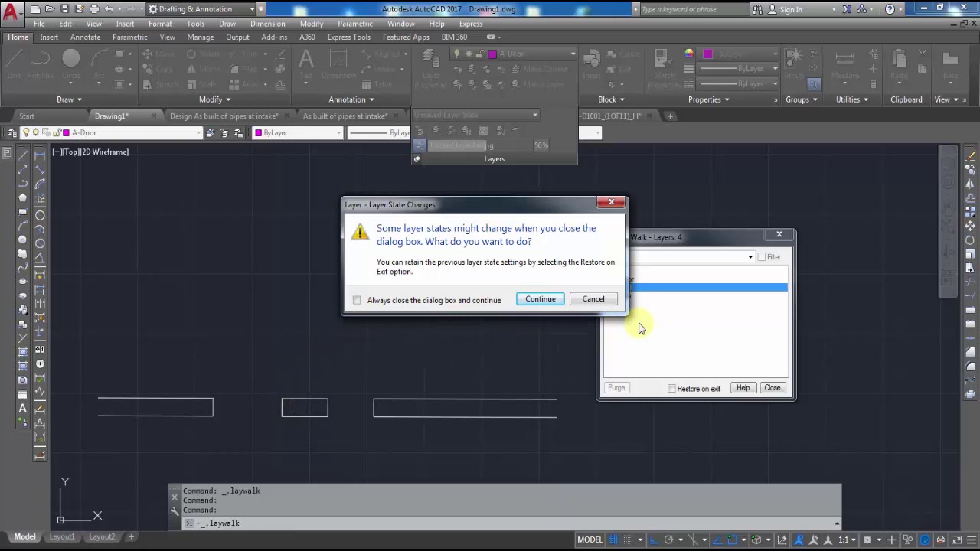Switch to Design As built of pipes tab

pos(224,116)
